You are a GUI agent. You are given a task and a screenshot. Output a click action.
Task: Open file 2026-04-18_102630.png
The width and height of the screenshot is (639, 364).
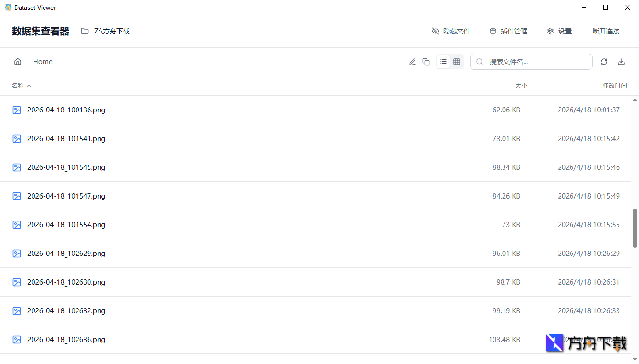(66, 282)
